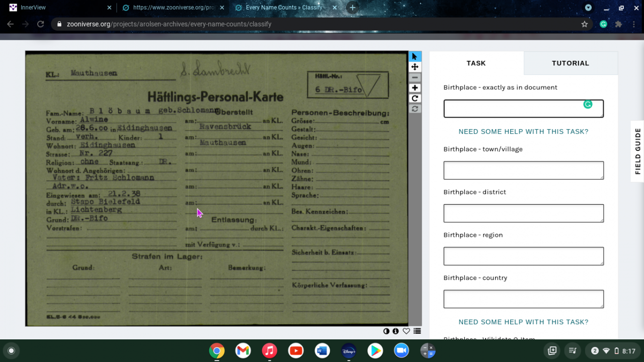This screenshot has height=362, width=644.
Task: Click the Birthplace country input
Action: [x=523, y=299]
